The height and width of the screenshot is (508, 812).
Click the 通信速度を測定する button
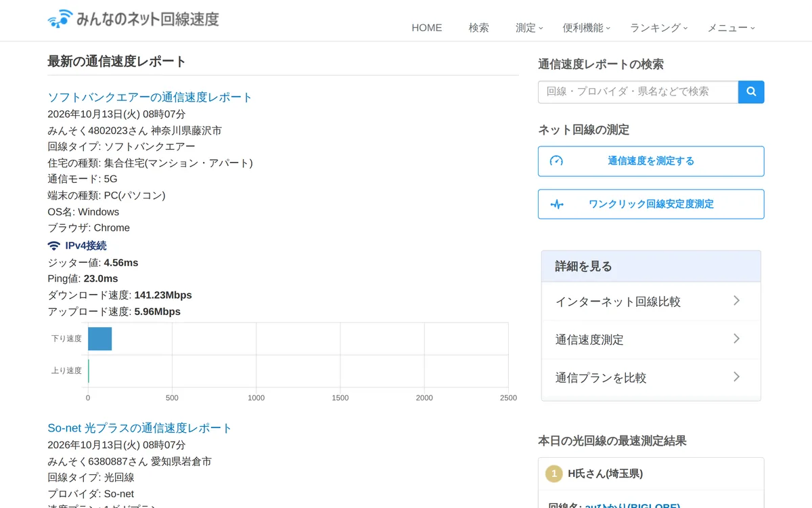[x=651, y=161]
